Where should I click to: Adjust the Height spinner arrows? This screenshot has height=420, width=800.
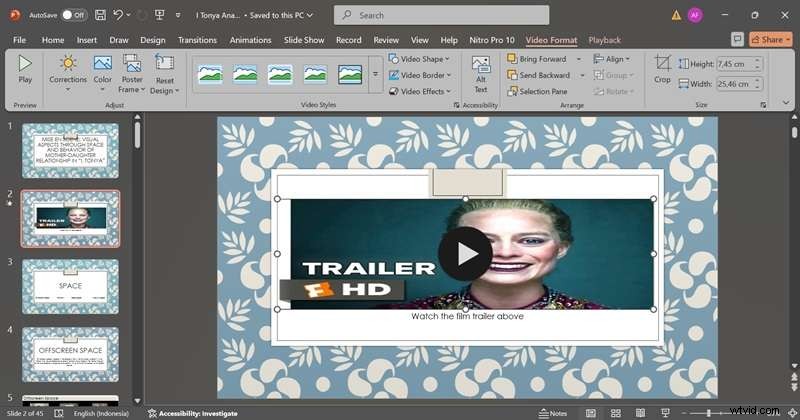click(x=758, y=64)
